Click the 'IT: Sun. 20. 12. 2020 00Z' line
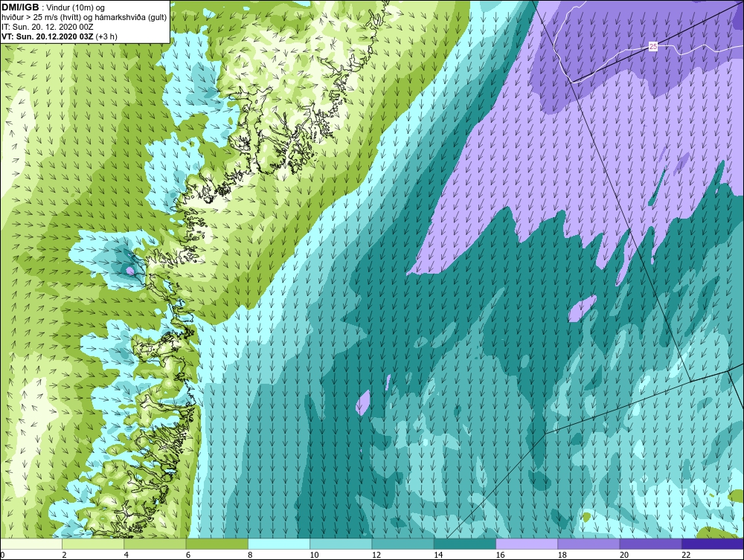 pos(48,27)
